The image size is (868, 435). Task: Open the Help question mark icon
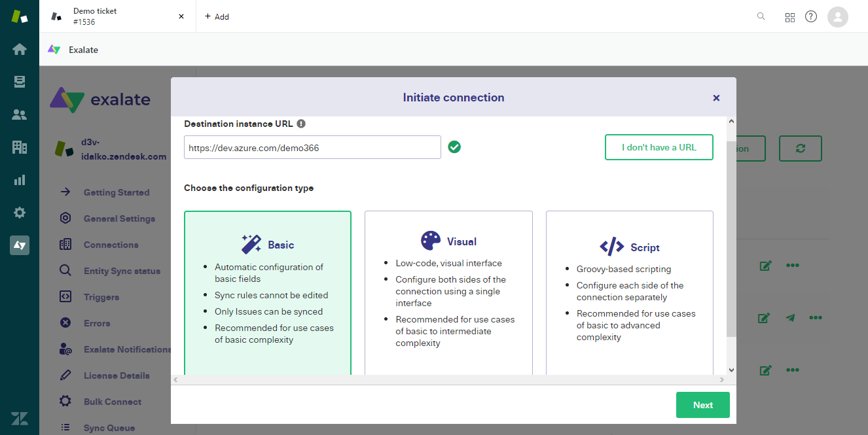(811, 16)
